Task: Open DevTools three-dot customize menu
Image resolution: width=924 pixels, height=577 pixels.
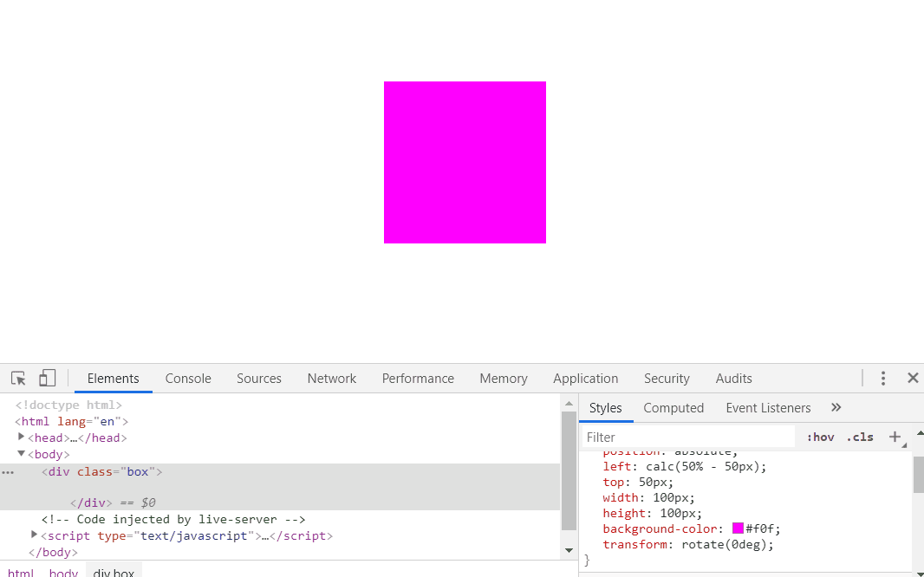Action: 882,378
